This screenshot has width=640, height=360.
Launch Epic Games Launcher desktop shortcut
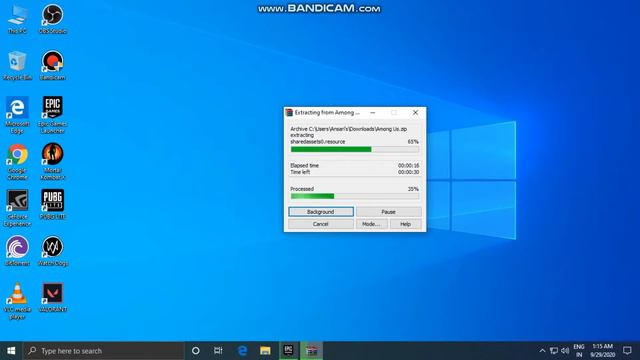tap(52, 115)
